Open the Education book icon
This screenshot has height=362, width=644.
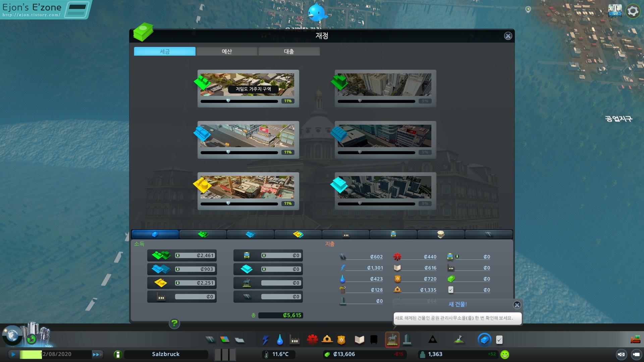(x=359, y=340)
